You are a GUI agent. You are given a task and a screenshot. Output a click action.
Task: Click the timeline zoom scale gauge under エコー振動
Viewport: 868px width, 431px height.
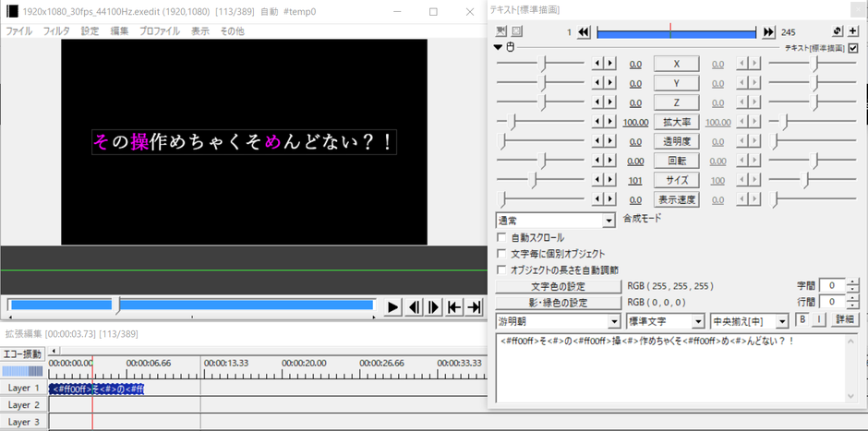point(22,371)
